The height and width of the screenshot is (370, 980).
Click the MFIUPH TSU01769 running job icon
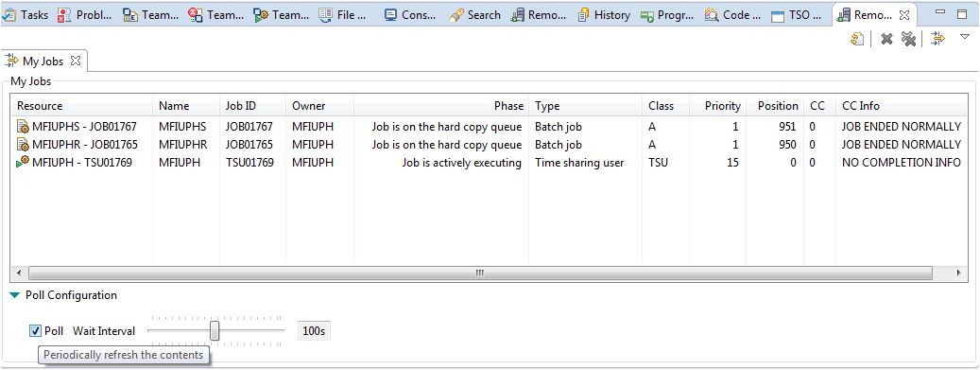click(x=23, y=163)
